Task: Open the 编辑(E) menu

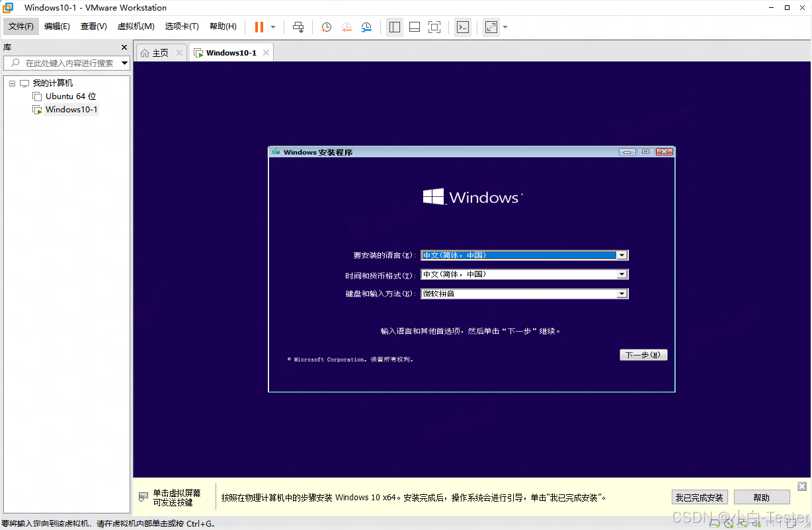Action: pyautogui.click(x=57, y=26)
